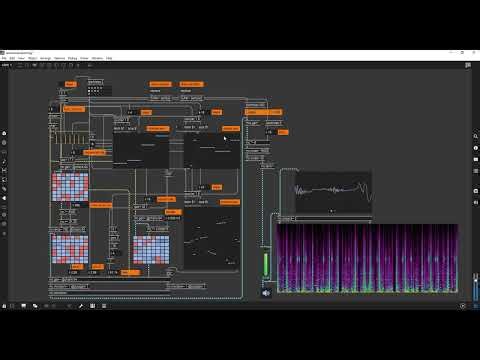Open the mixer icon in bottom-right corner
This screenshot has width=480, height=360.
(476, 306)
